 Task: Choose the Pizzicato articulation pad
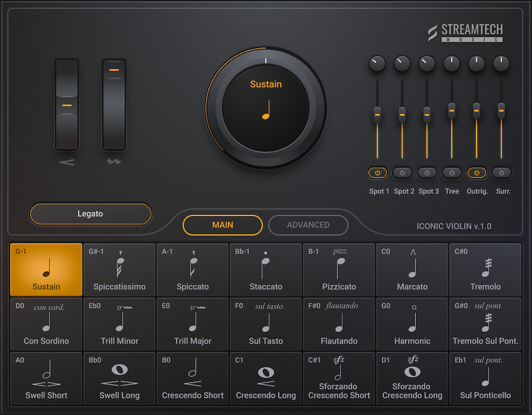339,270
